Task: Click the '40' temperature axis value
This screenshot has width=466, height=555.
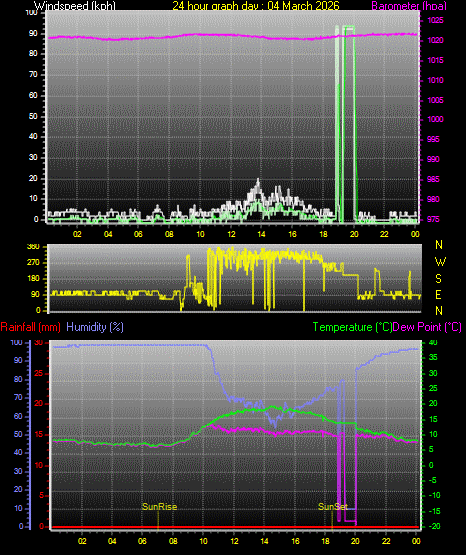Action: tap(433, 342)
